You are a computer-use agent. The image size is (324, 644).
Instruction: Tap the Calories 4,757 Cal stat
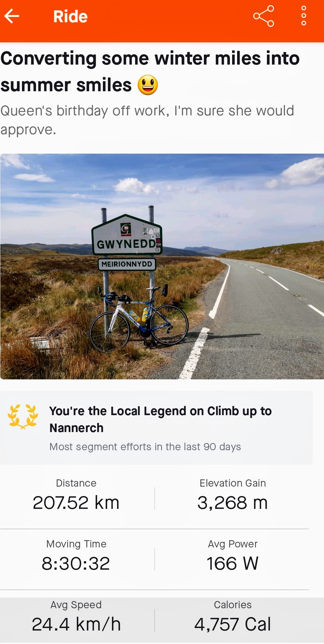click(x=232, y=617)
